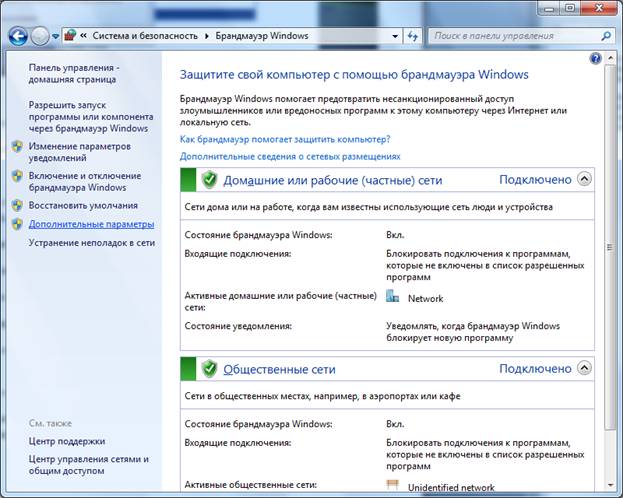Open 'Дополнительные параметры' link
This screenshot has height=498, width=623.
pyautogui.click(x=91, y=224)
